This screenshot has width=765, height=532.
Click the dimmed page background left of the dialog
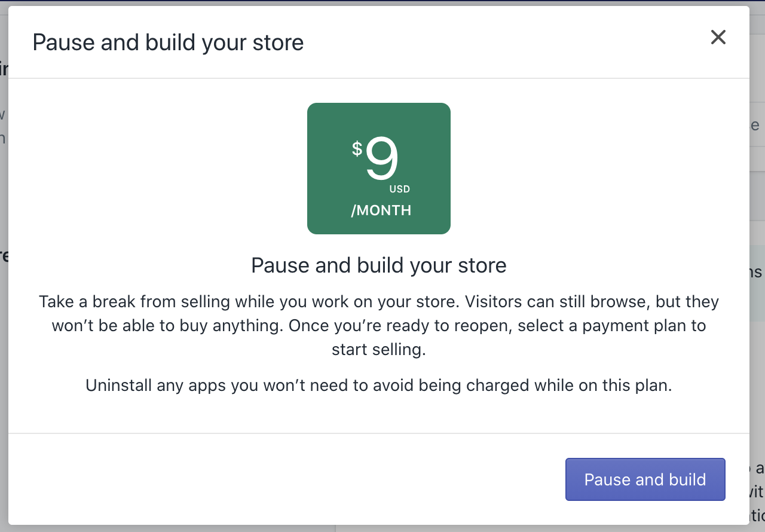pos(4,299)
